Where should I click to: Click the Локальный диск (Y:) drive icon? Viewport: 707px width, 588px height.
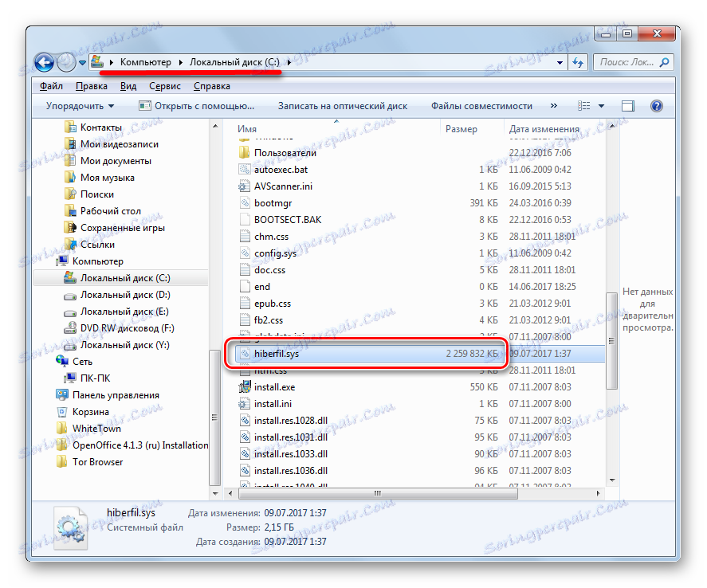tap(70, 346)
